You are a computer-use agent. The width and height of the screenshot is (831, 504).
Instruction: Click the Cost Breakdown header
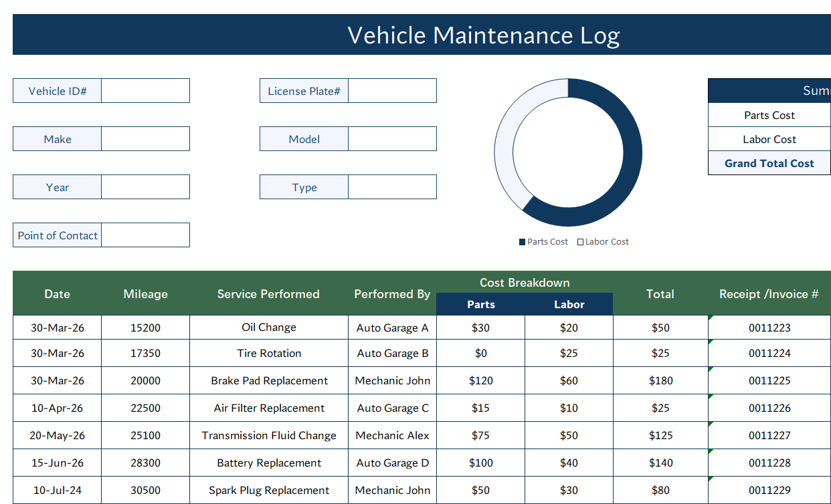[x=525, y=283]
